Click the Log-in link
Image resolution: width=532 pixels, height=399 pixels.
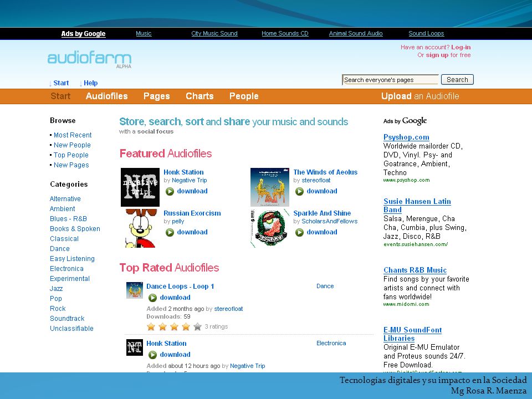461,47
